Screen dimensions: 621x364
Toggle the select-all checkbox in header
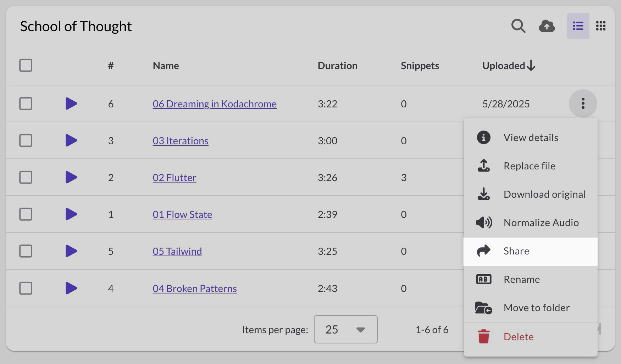click(26, 66)
